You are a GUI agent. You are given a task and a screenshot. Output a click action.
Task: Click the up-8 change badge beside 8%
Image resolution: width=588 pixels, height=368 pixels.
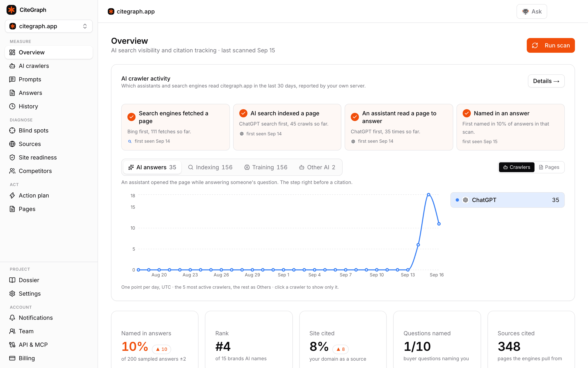(x=340, y=349)
